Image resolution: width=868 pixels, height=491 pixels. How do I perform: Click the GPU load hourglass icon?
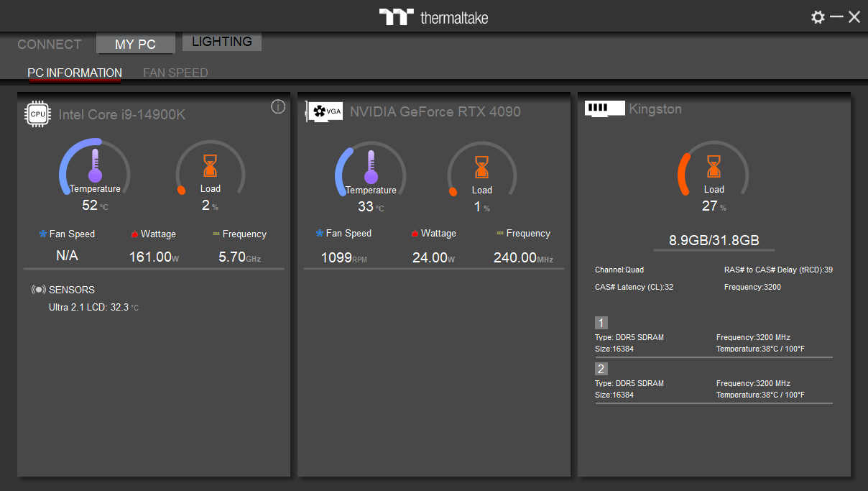481,167
